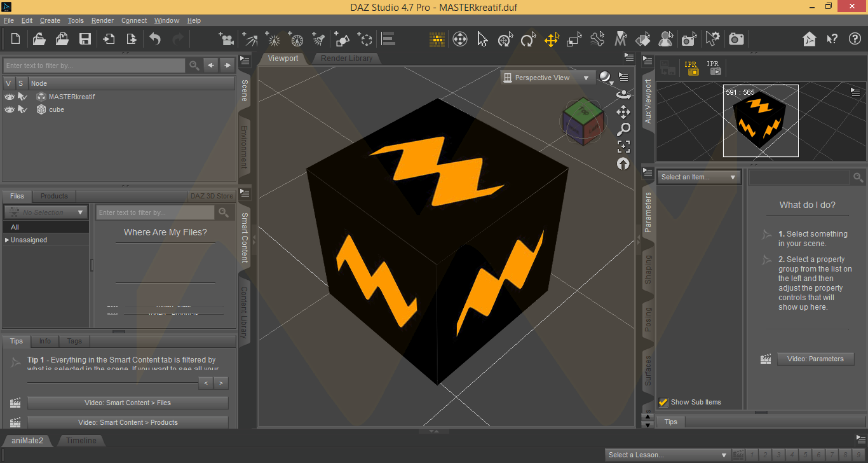Open the No Selection dropdown
868x463 pixels.
point(46,212)
